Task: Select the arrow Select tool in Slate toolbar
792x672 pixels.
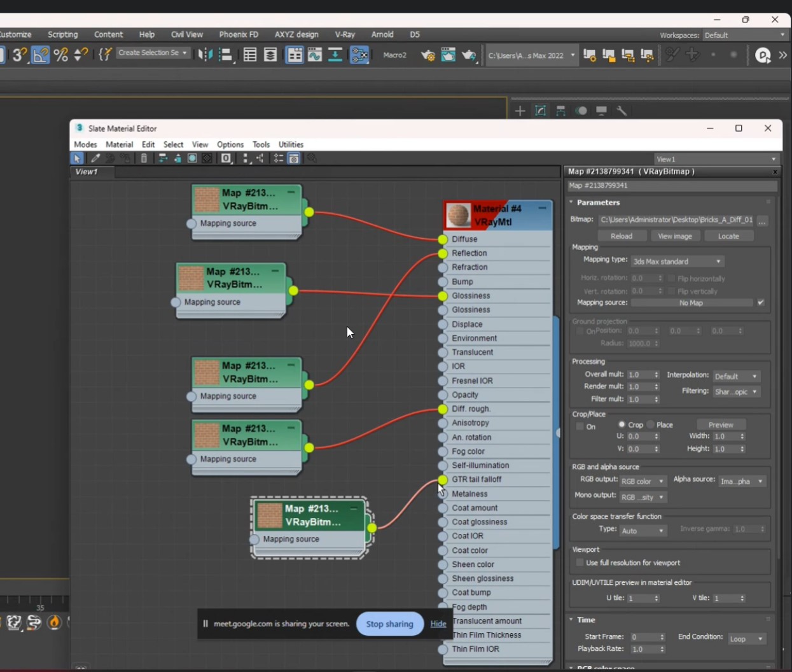Action: 77,158
